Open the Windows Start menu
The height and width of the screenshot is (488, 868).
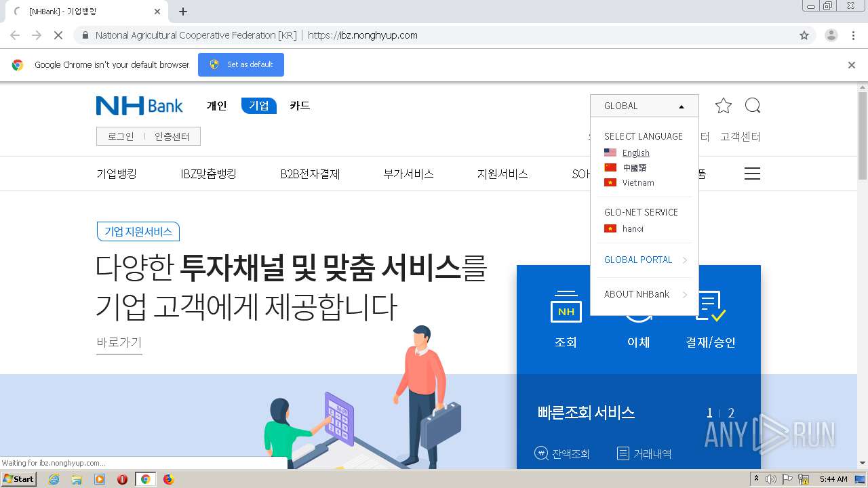[19, 479]
